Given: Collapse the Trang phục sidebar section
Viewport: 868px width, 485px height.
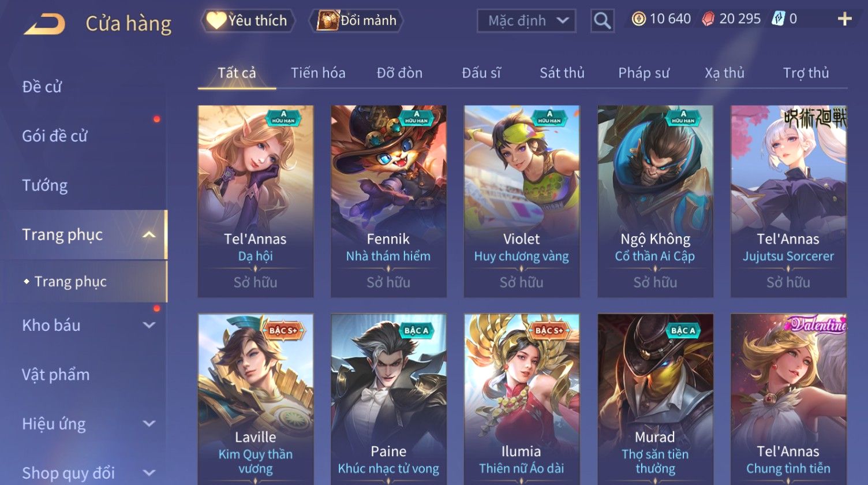Looking at the screenshot, I should [x=148, y=234].
